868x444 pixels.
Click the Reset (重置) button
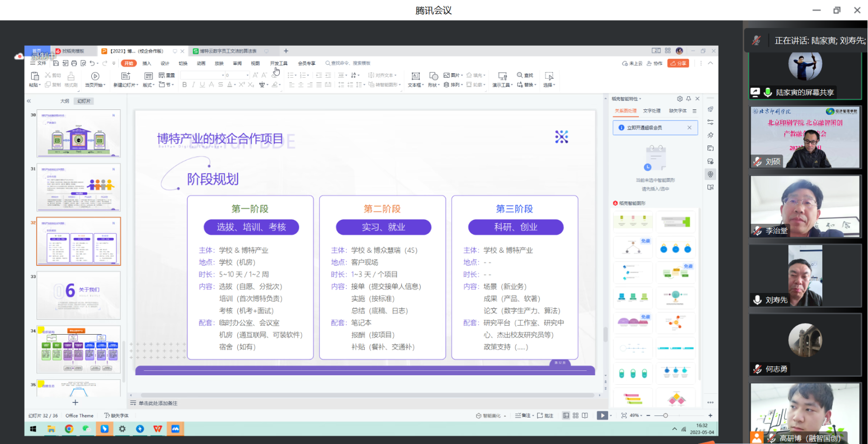pos(166,75)
